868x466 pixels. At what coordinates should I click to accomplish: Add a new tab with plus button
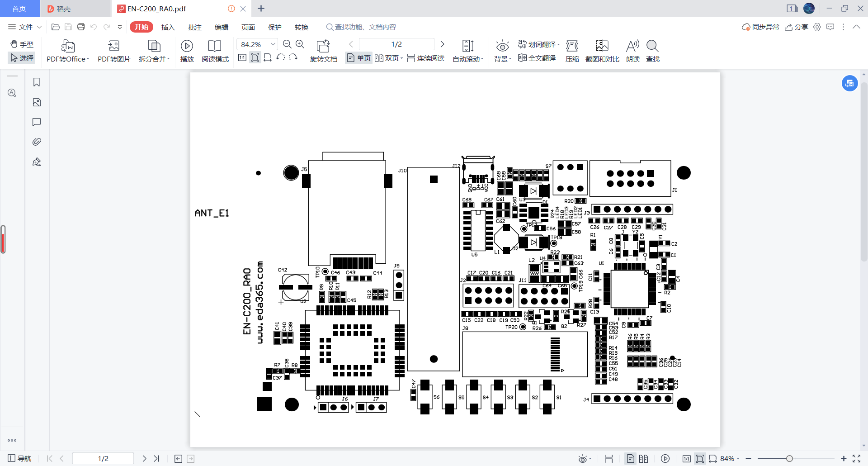tap(261, 9)
